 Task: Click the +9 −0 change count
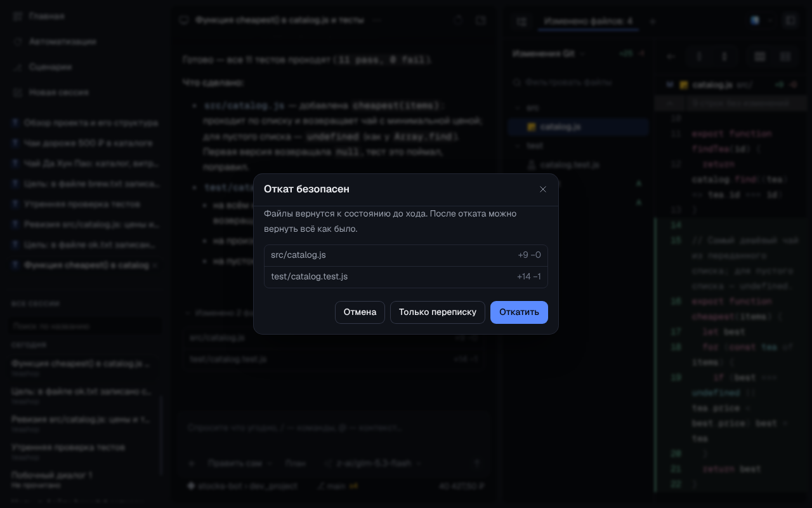[529, 255]
